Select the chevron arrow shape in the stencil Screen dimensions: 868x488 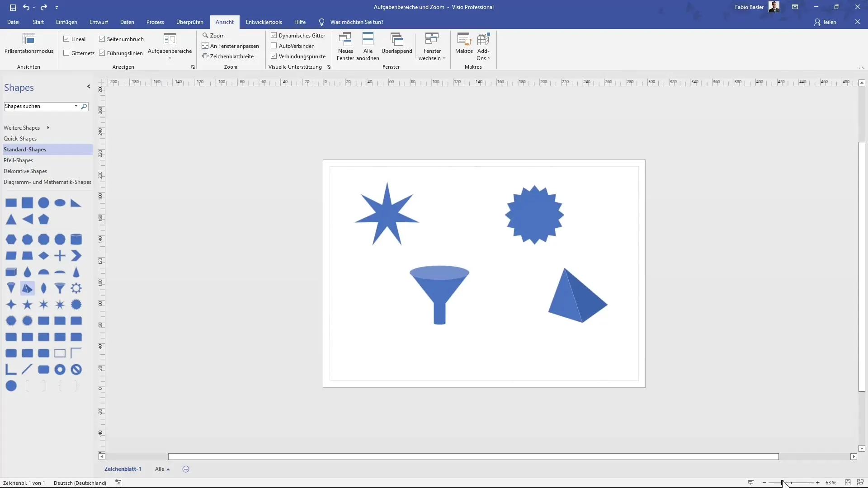pyautogui.click(x=76, y=256)
